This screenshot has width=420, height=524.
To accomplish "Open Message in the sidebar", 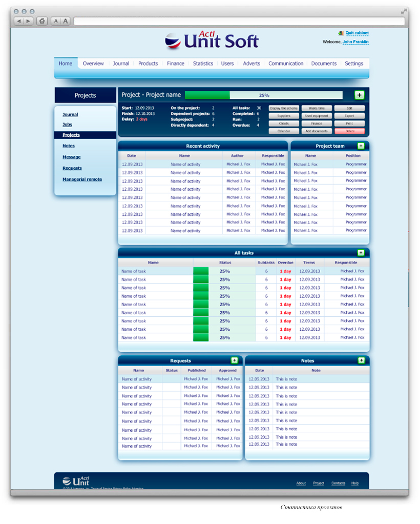I will [x=71, y=157].
